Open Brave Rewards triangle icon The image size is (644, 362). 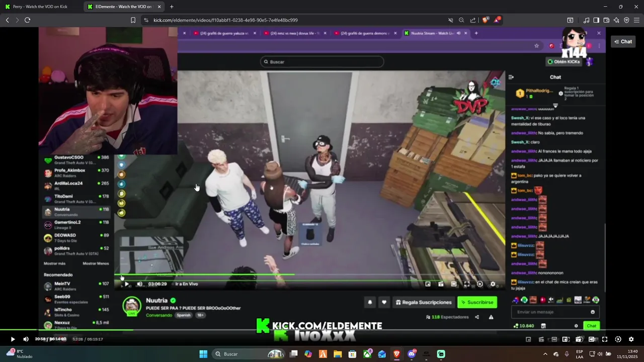[x=497, y=20]
